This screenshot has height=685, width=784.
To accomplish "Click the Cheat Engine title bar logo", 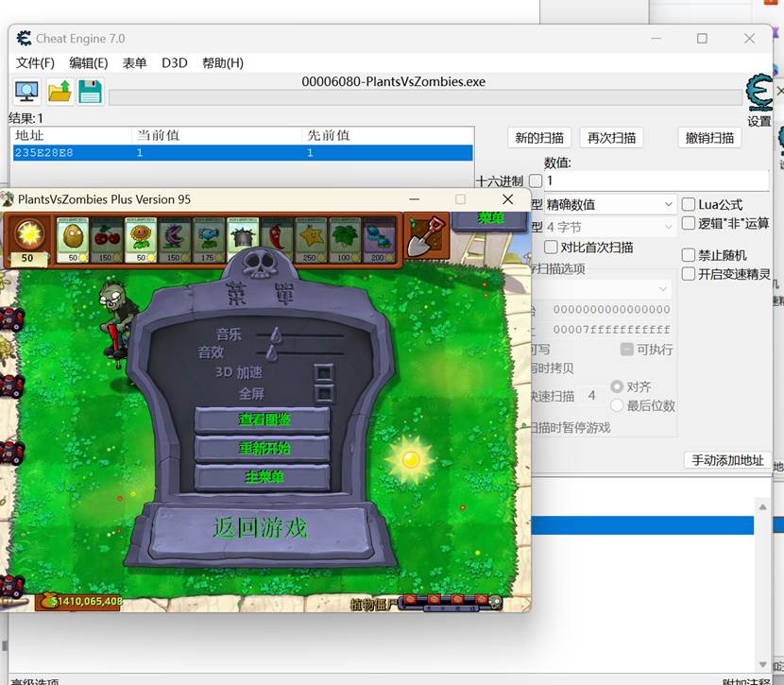I will click(x=23, y=38).
